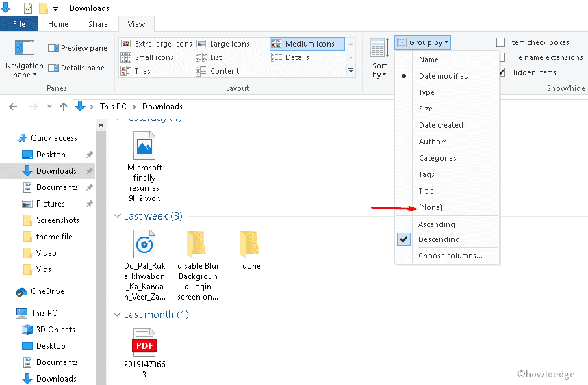Toggle Hidden items checkbox
Viewport: 588px width, 385px height.
click(502, 72)
